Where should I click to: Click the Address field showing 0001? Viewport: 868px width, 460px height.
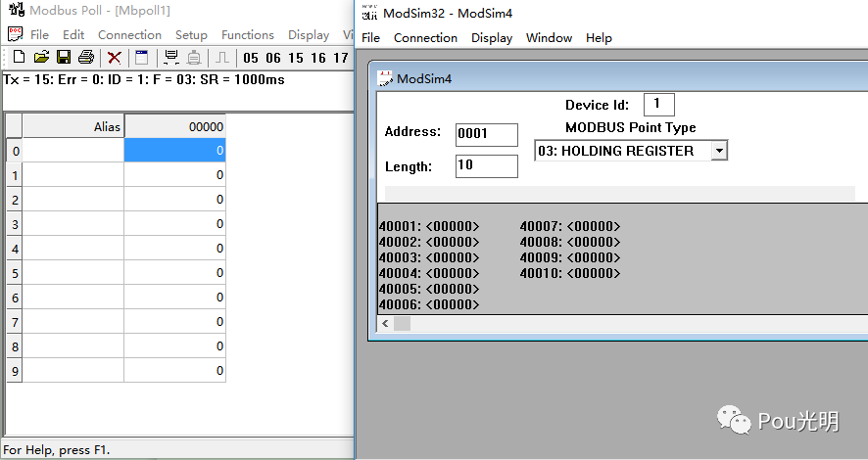487,134
